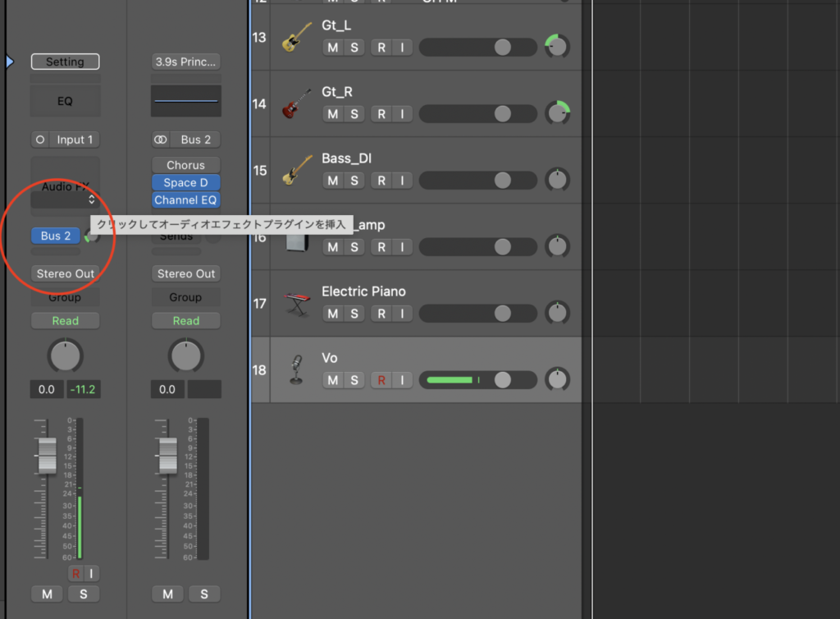Click the Vo track volume slider

click(477, 380)
